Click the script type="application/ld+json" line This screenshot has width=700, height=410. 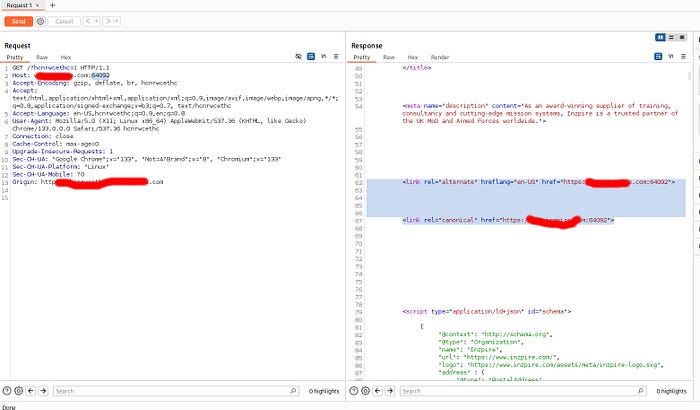(487, 312)
